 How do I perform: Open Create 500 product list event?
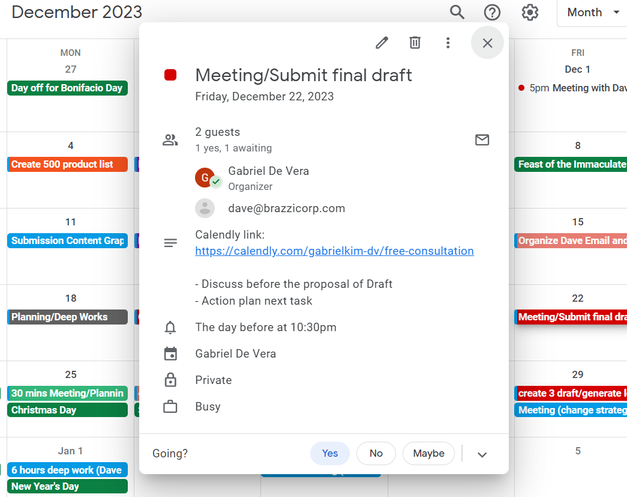(68, 164)
